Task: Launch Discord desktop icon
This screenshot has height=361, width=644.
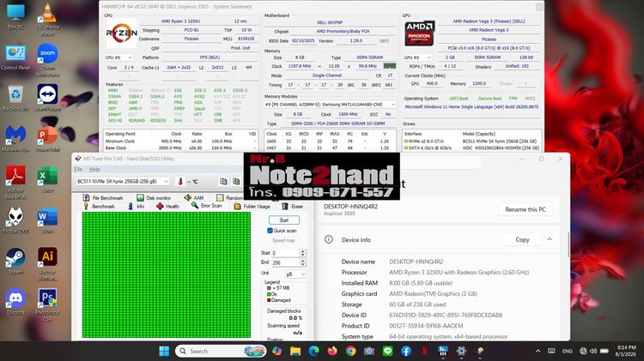Action: 15,302
